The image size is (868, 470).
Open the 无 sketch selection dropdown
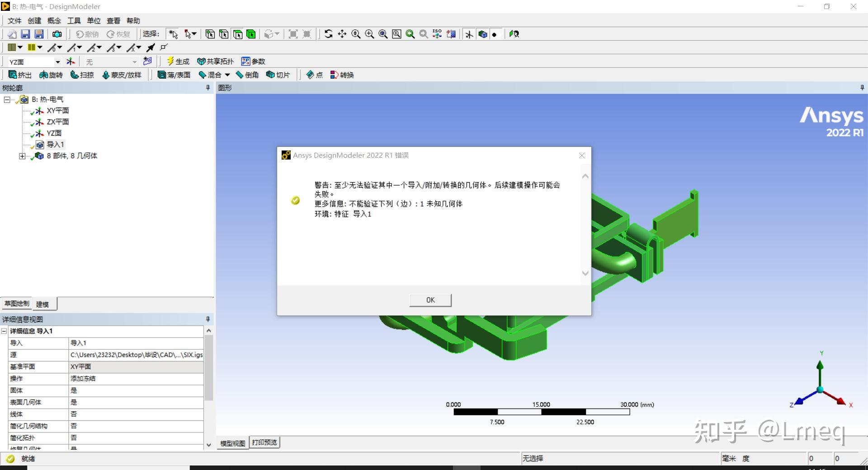(134, 62)
